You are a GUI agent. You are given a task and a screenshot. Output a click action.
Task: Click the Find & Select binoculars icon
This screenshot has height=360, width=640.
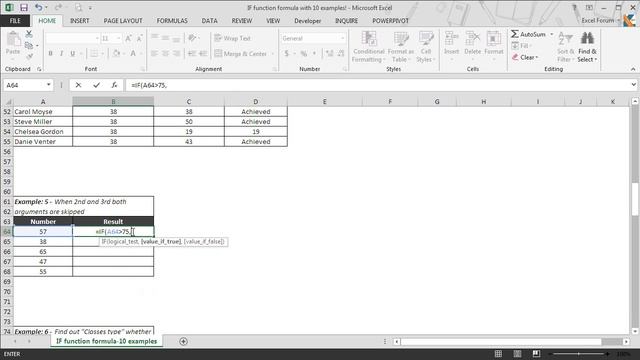pos(587,39)
